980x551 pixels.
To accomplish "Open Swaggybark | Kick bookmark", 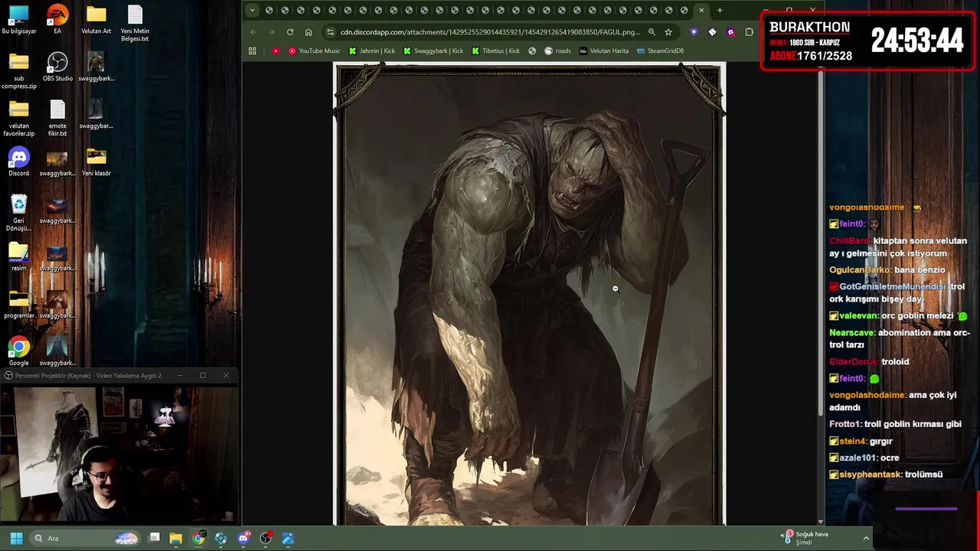I will coord(433,51).
